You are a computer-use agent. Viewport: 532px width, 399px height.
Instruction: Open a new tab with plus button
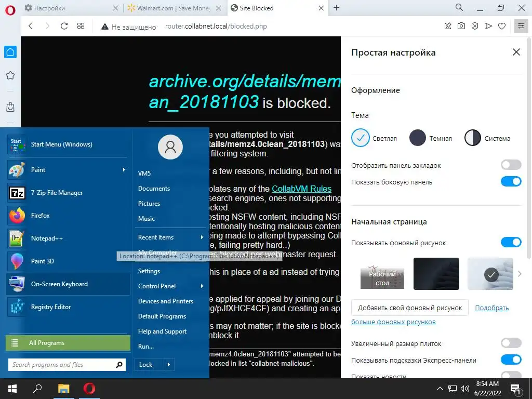click(x=336, y=8)
